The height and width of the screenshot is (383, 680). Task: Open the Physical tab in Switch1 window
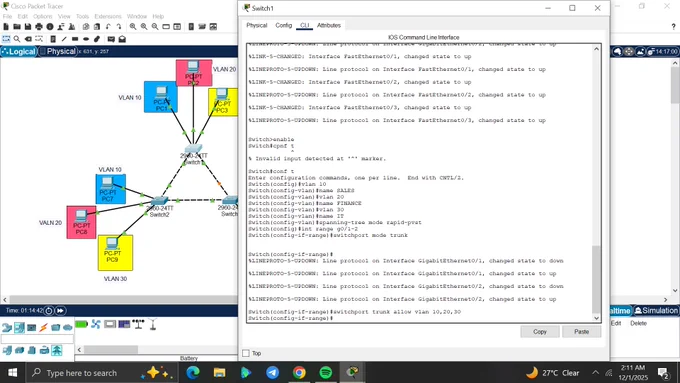point(257,25)
